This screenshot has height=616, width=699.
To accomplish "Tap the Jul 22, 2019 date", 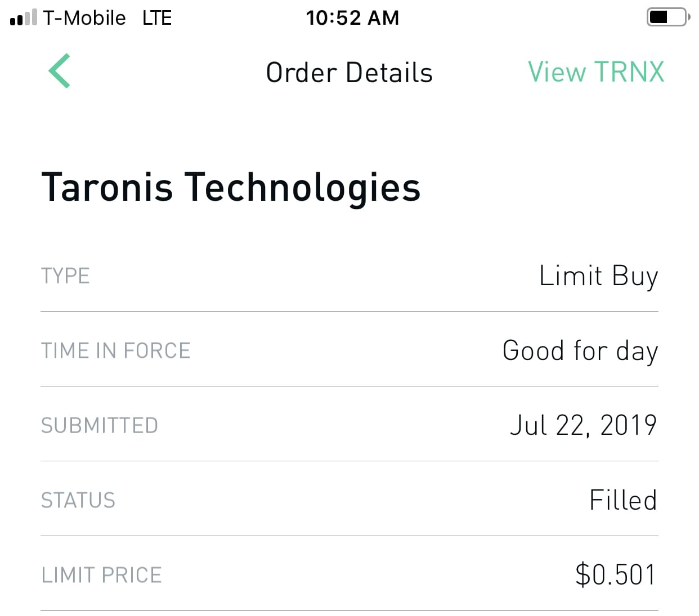I will 583,425.
